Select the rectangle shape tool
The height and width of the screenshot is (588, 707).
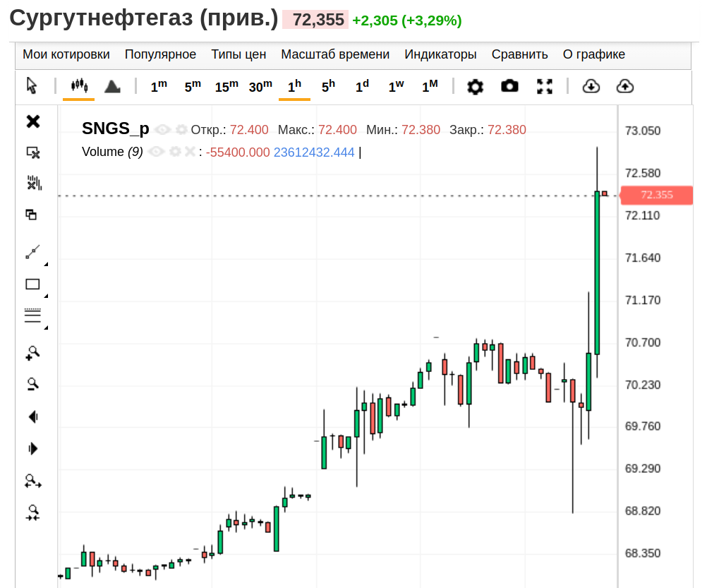(x=32, y=284)
